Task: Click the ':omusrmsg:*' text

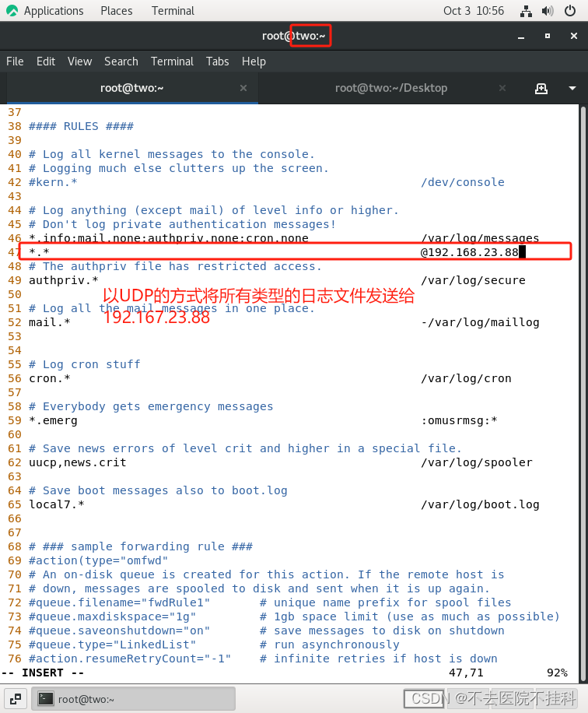Action: coord(460,420)
